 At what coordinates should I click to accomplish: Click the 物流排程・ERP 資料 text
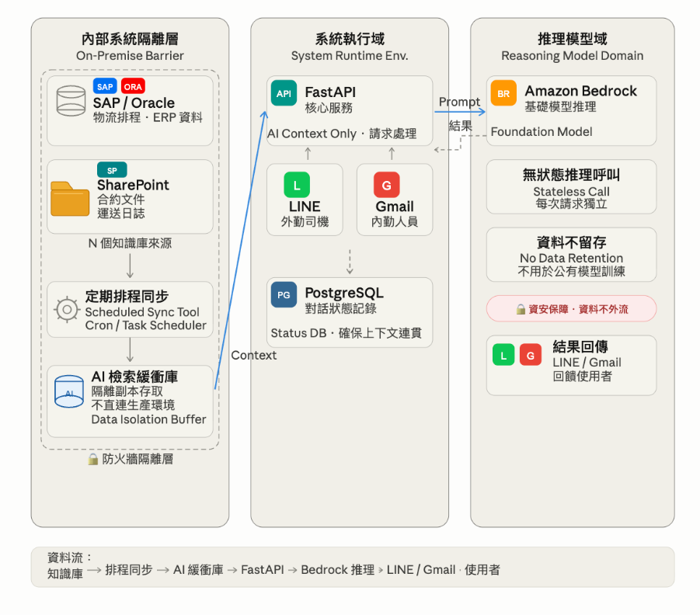click(x=148, y=117)
